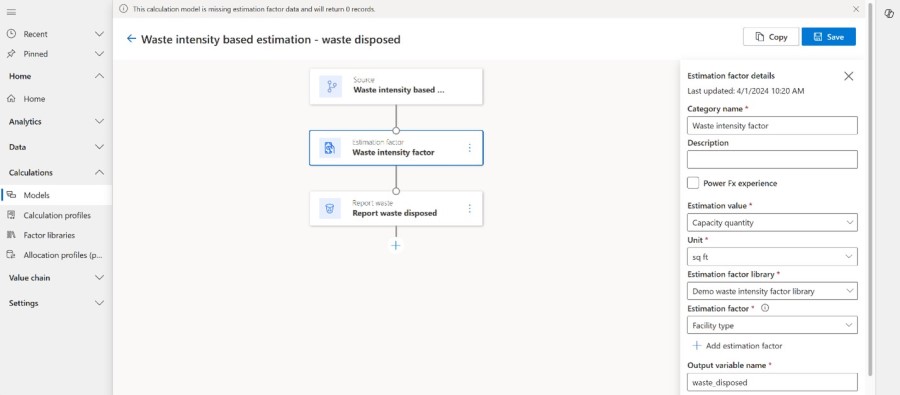This screenshot has width=900, height=395.
Task: Click the Category name input field
Action: point(772,126)
